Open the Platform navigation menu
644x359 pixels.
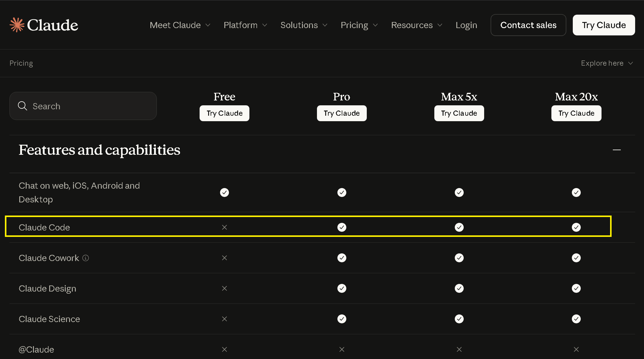tap(245, 25)
